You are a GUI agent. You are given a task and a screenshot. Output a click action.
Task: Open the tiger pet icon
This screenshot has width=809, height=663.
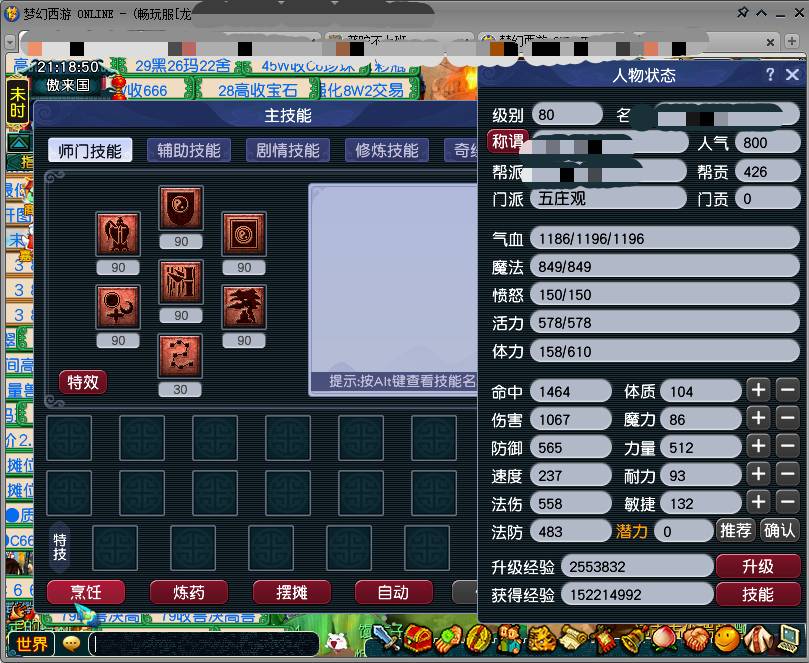pos(541,639)
